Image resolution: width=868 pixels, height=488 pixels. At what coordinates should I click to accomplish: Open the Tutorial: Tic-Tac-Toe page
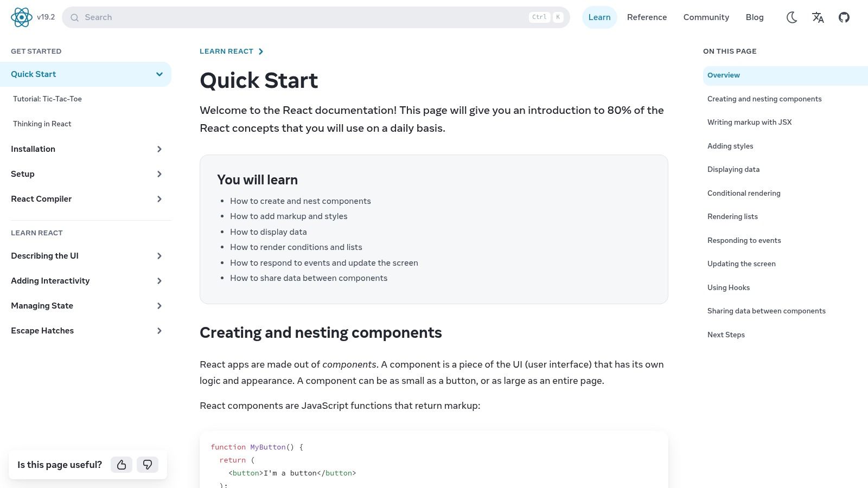tap(47, 99)
